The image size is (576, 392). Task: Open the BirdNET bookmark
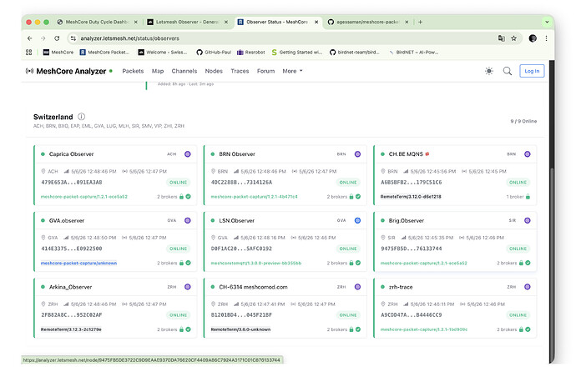click(x=413, y=53)
